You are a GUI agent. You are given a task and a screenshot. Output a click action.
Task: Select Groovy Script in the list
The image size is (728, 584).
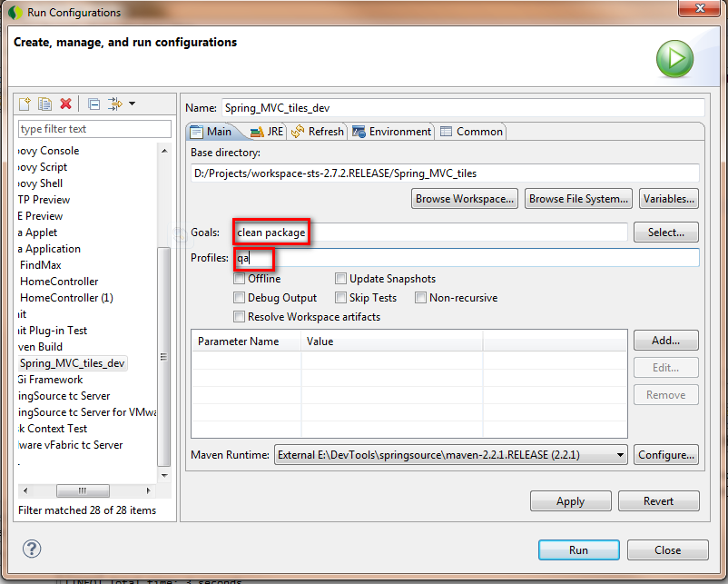point(43,167)
